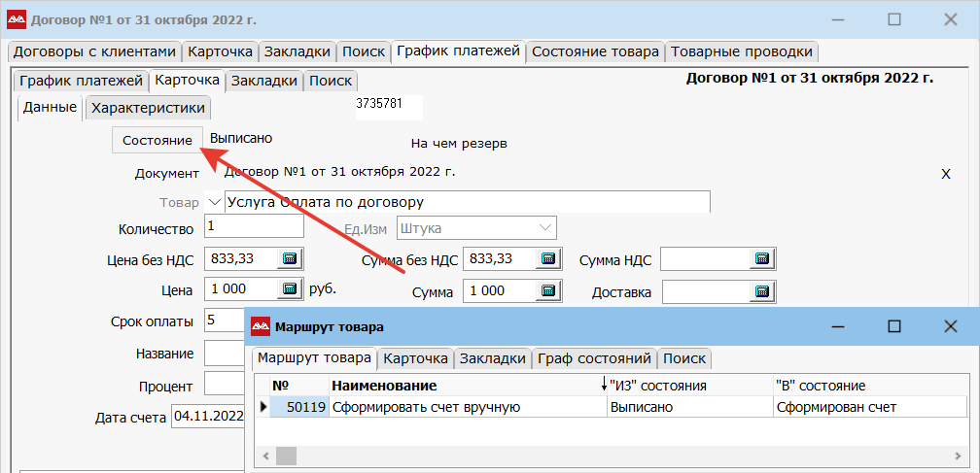This screenshot has width=980, height=473.
Task: Open second-level Закладки tab
Action: (x=265, y=82)
